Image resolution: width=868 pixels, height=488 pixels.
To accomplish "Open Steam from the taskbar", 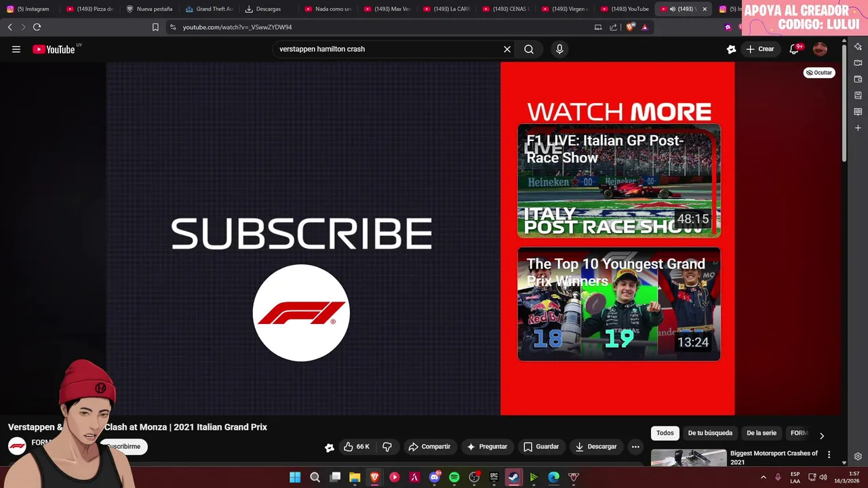I will tap(514, 477).
